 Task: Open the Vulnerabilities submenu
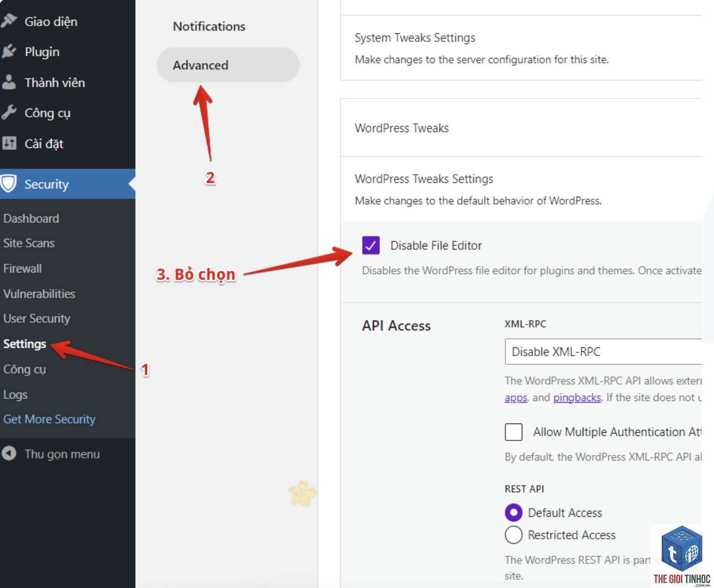[x=39, y=293]
